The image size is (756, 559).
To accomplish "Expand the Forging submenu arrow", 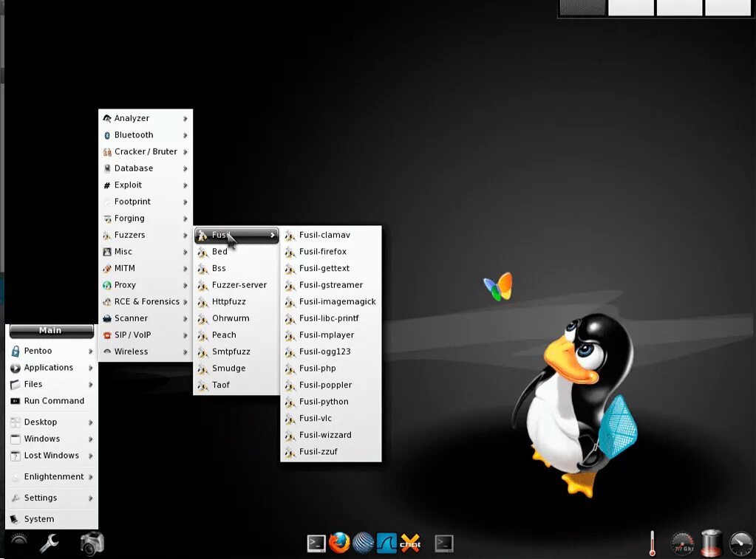I will click(185, 219).
